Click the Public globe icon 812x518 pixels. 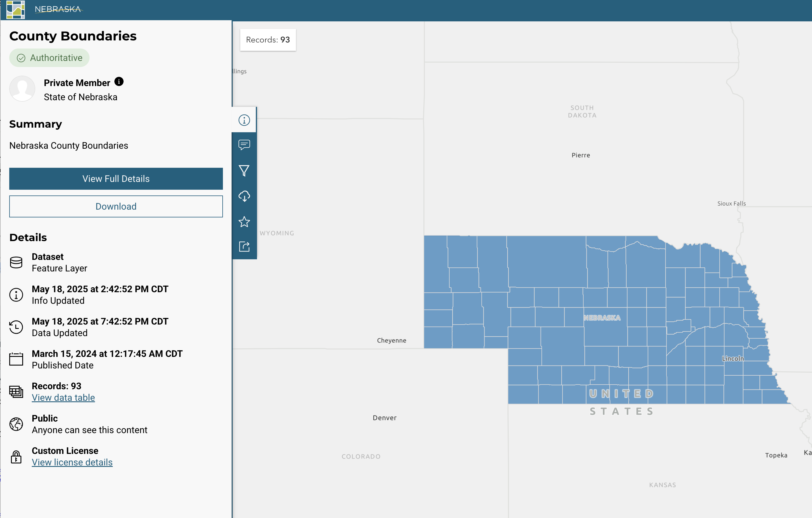(x=16, y=424)
